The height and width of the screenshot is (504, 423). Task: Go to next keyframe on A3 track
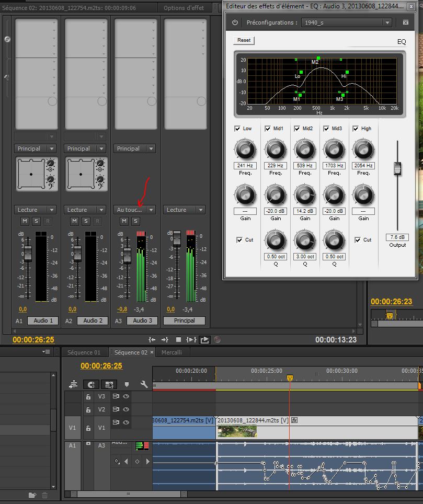point(148,461)
